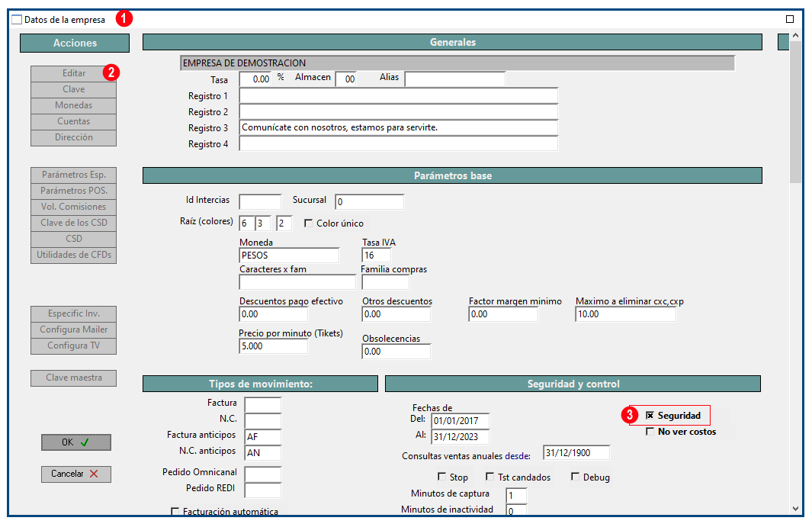This screenshot has height=524, width=812.
Task: Click the Tasa IVA field
Action: click(x=377, y=255)
